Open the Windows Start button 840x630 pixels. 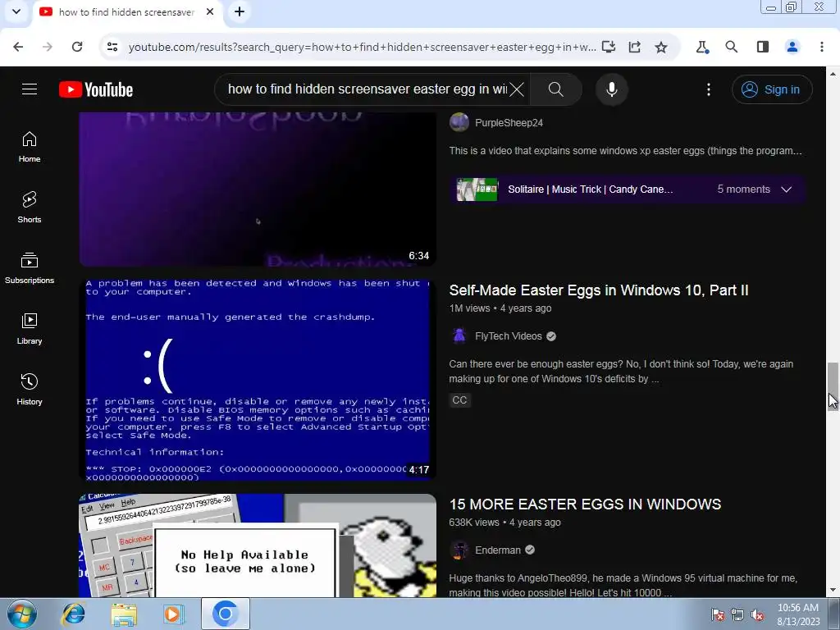click(21, 614)
